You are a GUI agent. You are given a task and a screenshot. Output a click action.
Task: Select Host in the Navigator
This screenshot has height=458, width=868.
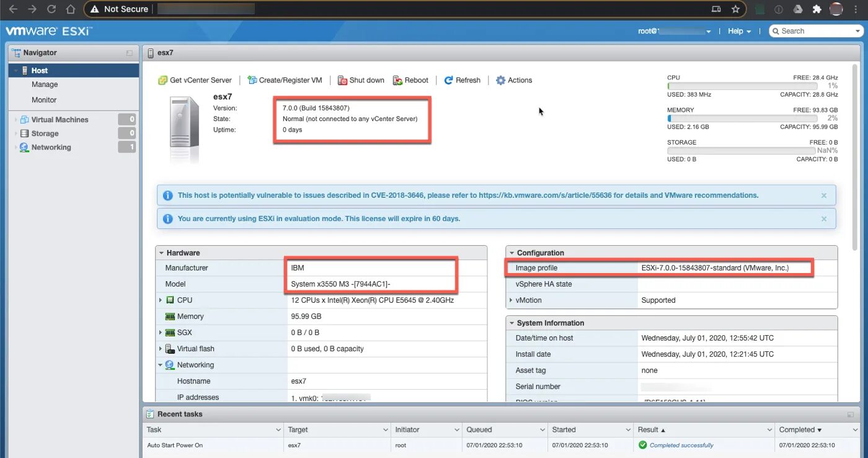coord(74,71)
